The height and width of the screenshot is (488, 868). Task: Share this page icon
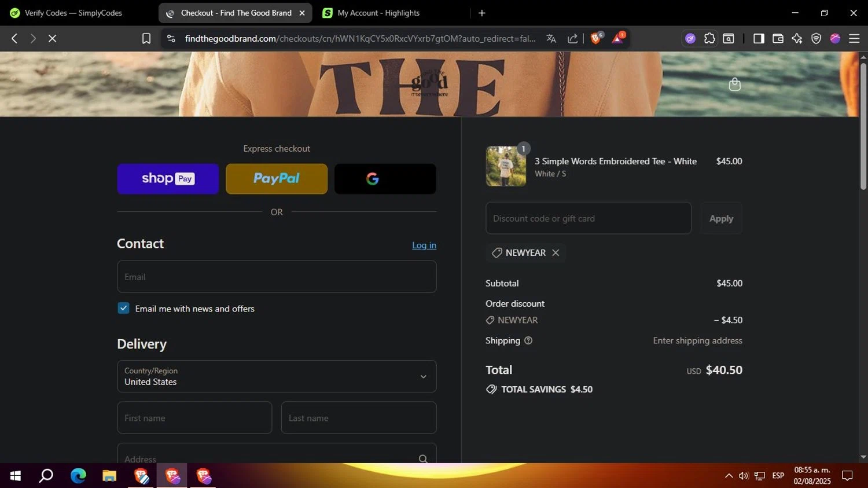coord(572,38)
